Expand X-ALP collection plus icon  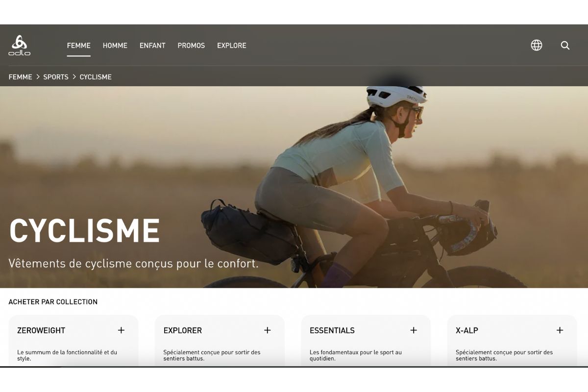[x=560, y=330]
